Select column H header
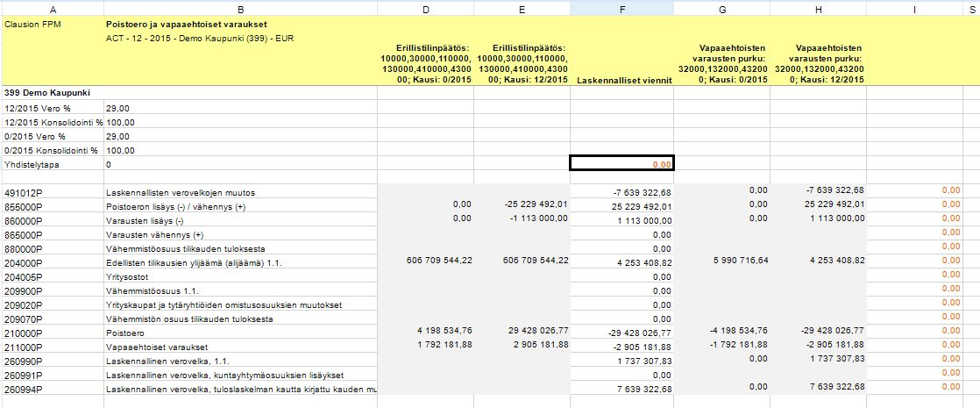 click(818, 8)
